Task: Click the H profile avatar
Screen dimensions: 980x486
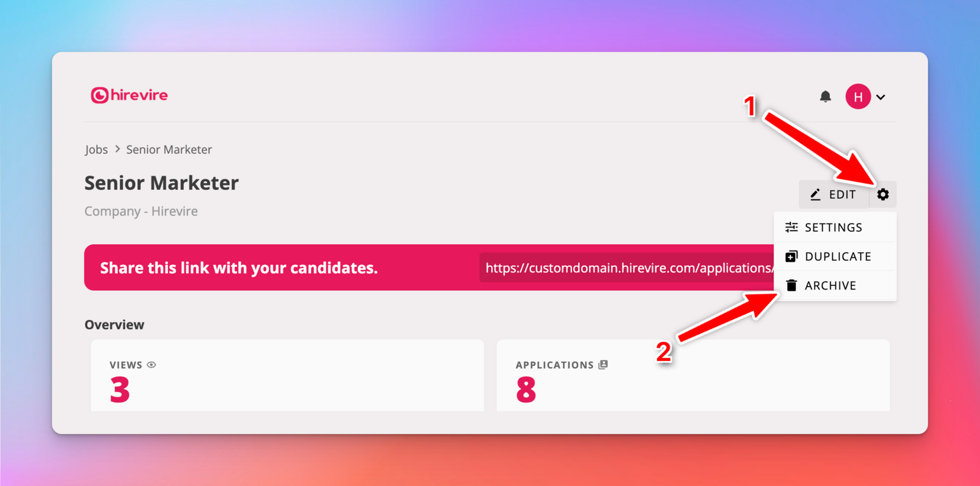Action: pos(858,97)
